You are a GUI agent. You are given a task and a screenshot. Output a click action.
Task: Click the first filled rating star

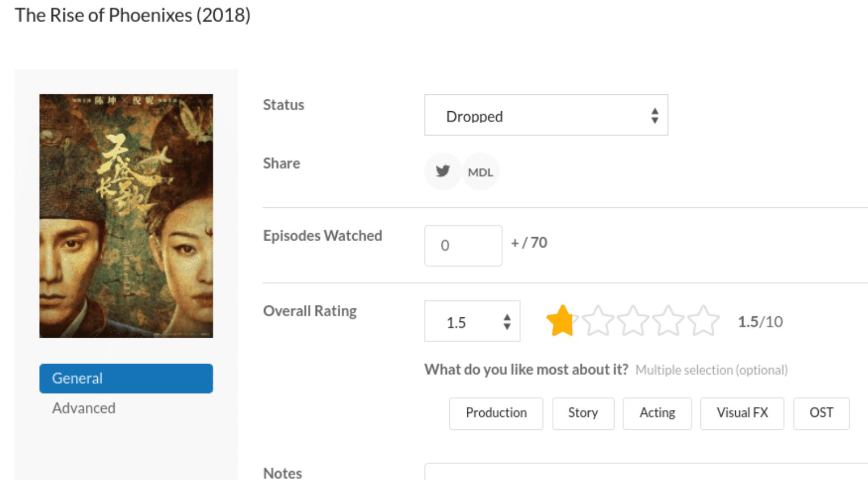coord(561,321)
